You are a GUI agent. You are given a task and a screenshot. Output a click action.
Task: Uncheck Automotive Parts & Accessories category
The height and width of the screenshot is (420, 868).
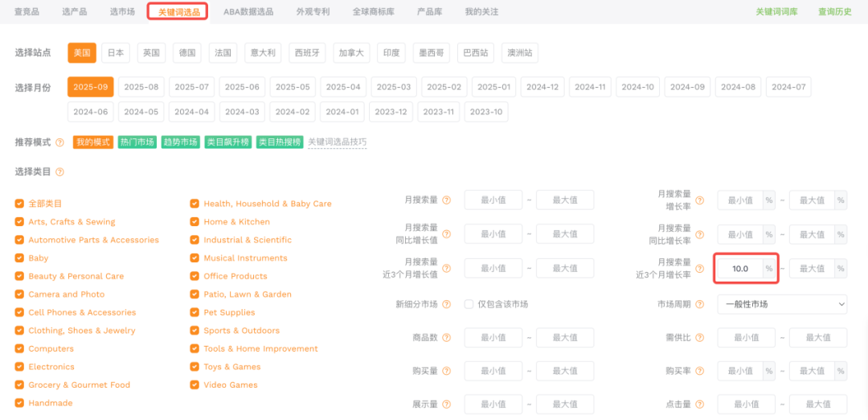pos(19,240)
